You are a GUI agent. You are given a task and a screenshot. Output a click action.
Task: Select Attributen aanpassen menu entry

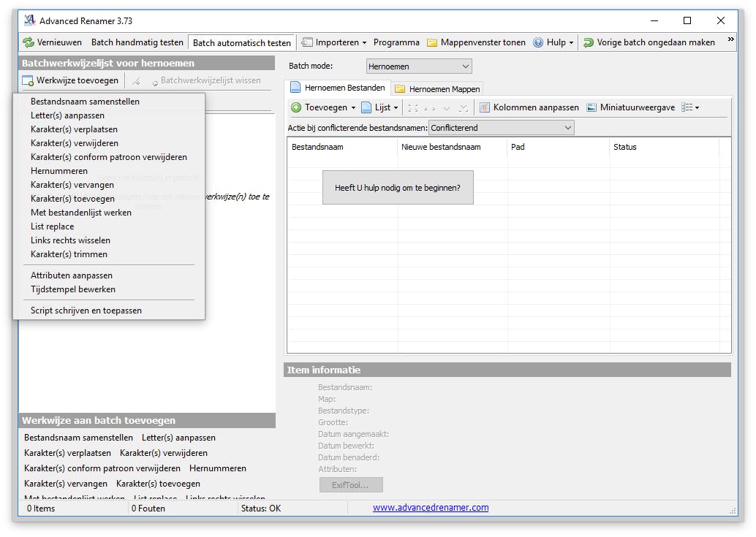point(109,276)
